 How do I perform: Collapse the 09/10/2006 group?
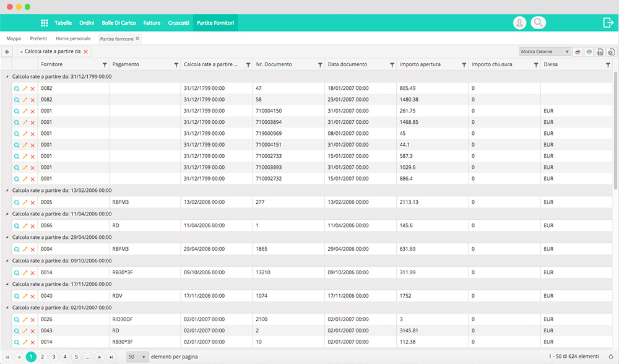click(7, 261)
